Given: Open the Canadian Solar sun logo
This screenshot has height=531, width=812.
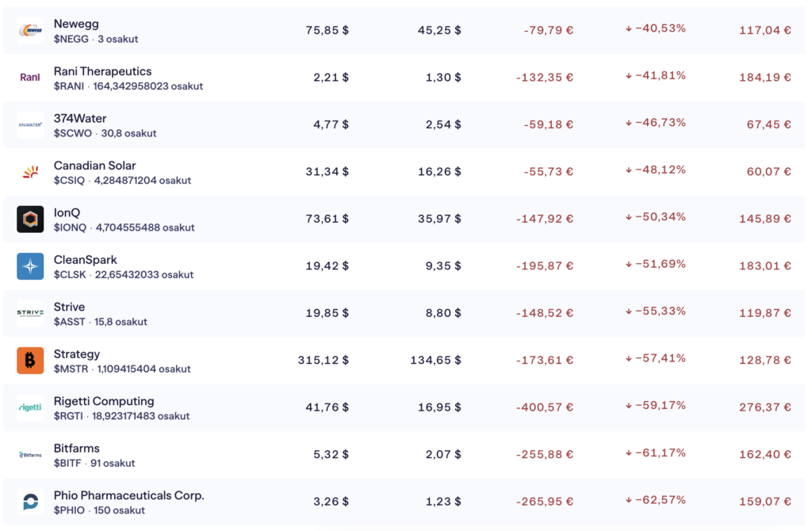Looking at the screenshot, I should (30, 172).
